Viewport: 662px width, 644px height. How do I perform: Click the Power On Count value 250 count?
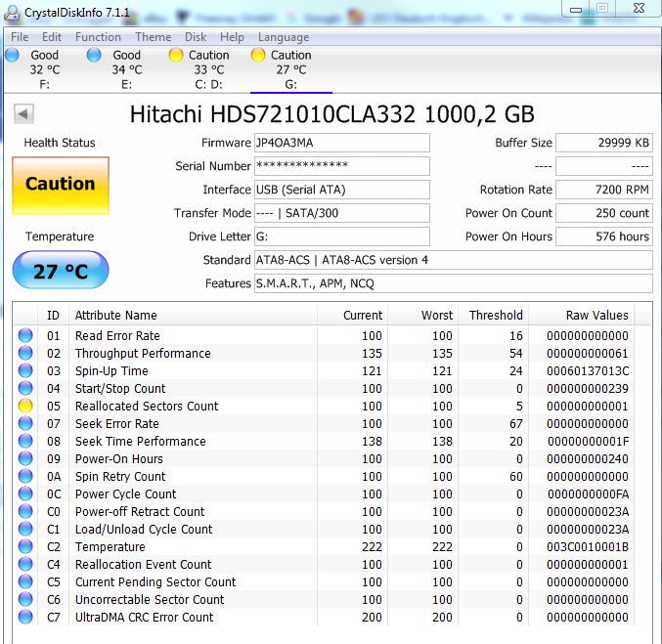tap(604, 213)
